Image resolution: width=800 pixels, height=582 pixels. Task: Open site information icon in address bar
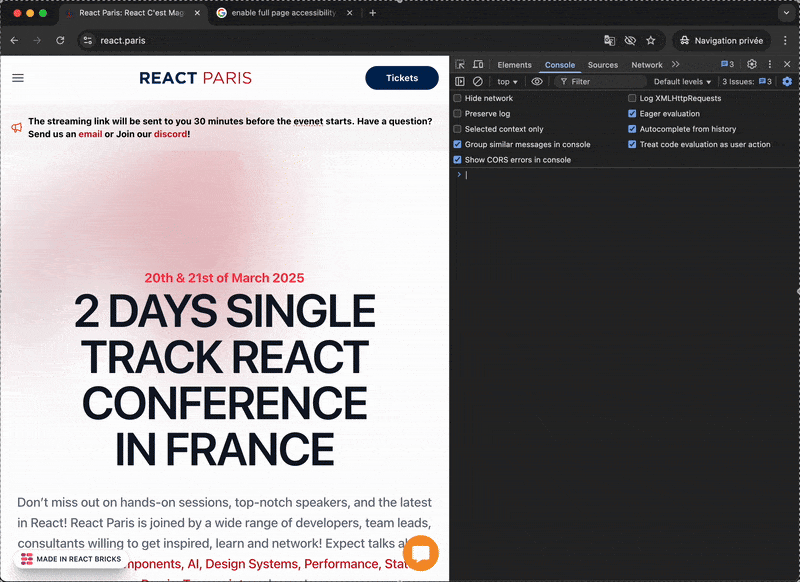pyautogui.click(x=88, y=40)
